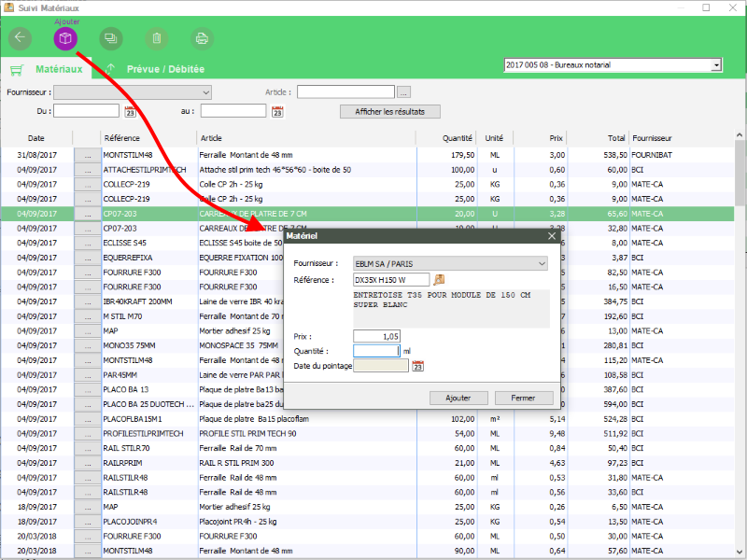
Task: Click the Référence field DX35X H150 W
Action: tap(391, 279)
